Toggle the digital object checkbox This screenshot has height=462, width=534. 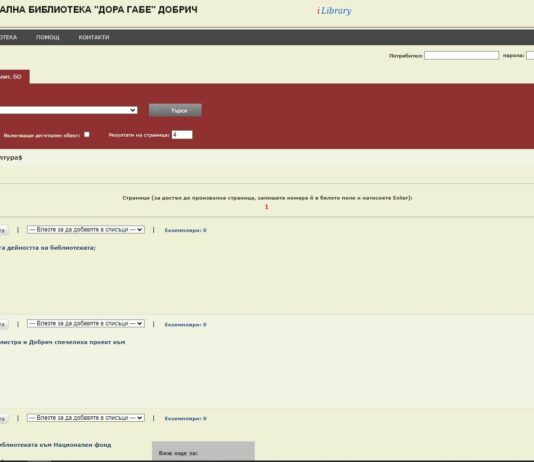[87, 134]
